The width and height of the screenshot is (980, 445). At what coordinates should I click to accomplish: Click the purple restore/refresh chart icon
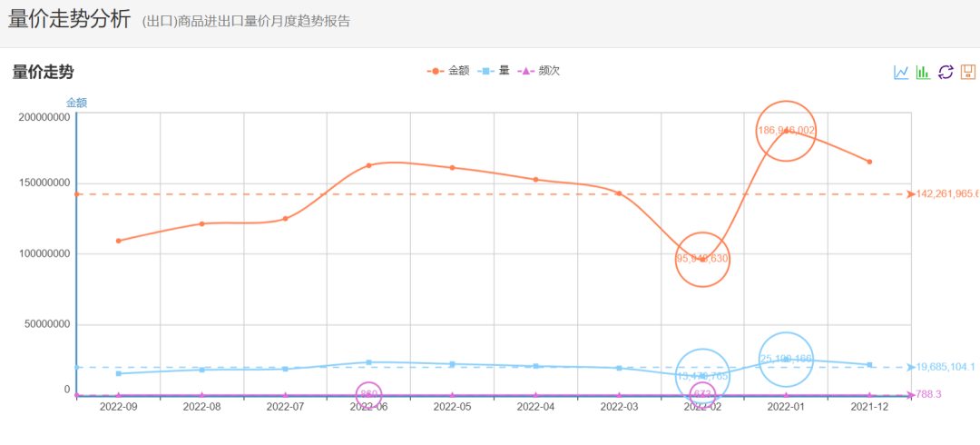pos(946,72)
